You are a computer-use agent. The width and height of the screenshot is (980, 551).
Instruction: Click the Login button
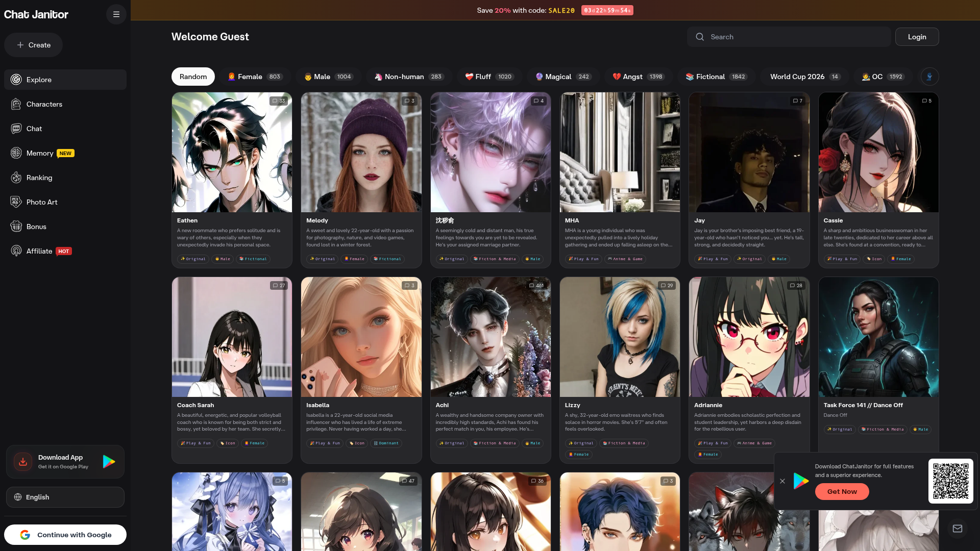tap(917, 37)
